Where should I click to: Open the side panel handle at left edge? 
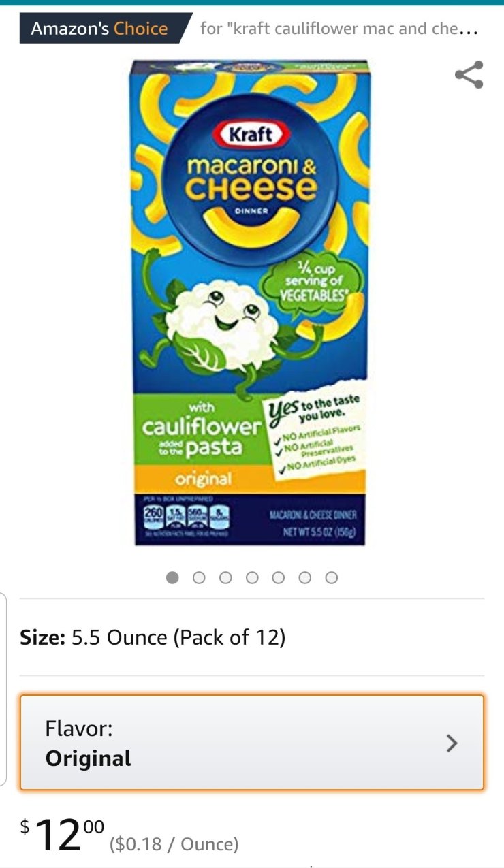pos(3,688)
